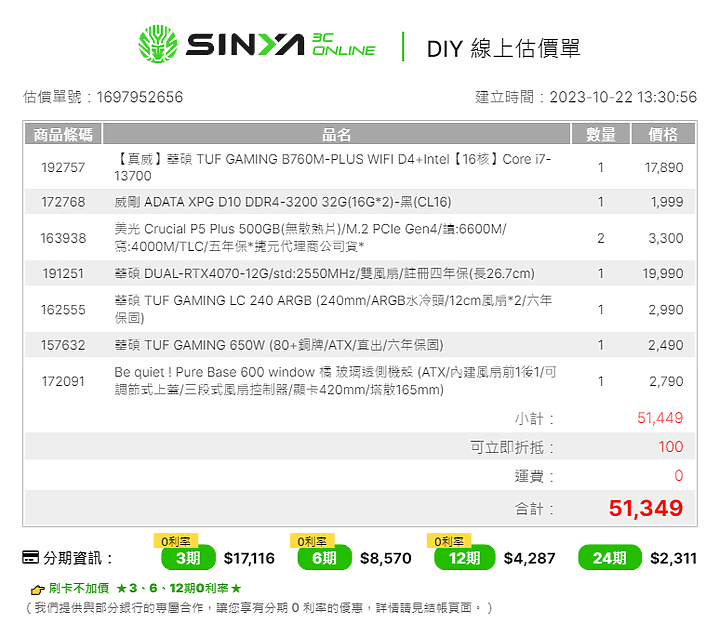Click the 價格 column header
720x637 pixels.
pyautogui.click(x=663, y=134)
